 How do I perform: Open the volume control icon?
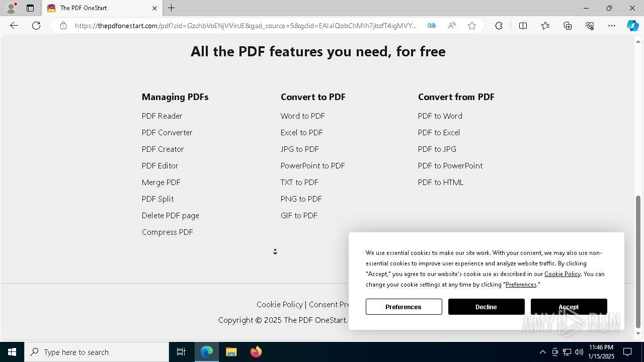(579, 352)
